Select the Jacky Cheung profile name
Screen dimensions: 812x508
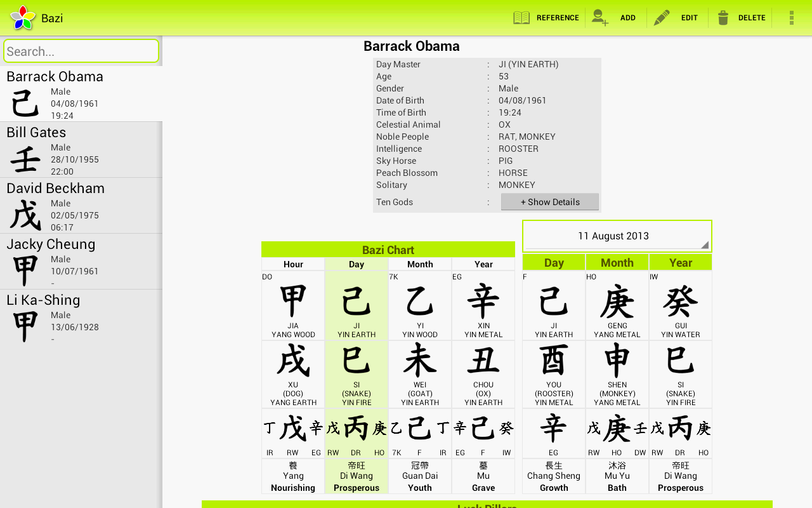coord(51,244)
